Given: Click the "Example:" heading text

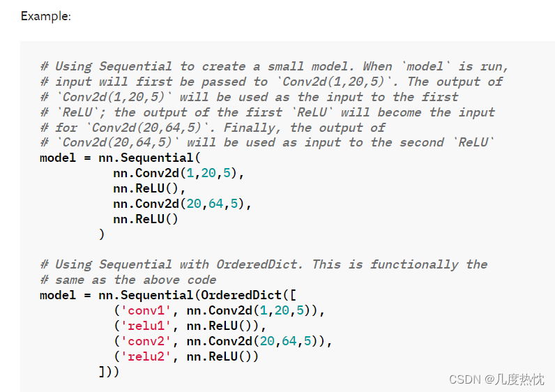Looking at the screenshot, I should pyautogui.click(x=46, y=16).
